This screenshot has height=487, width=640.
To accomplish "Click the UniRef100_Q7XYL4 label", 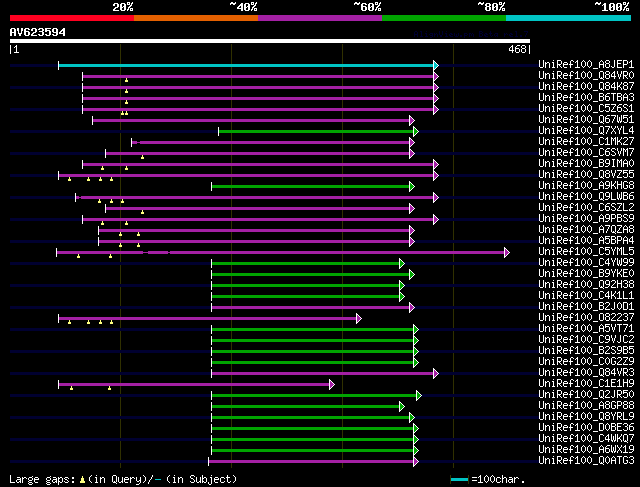I will [586, 131].
